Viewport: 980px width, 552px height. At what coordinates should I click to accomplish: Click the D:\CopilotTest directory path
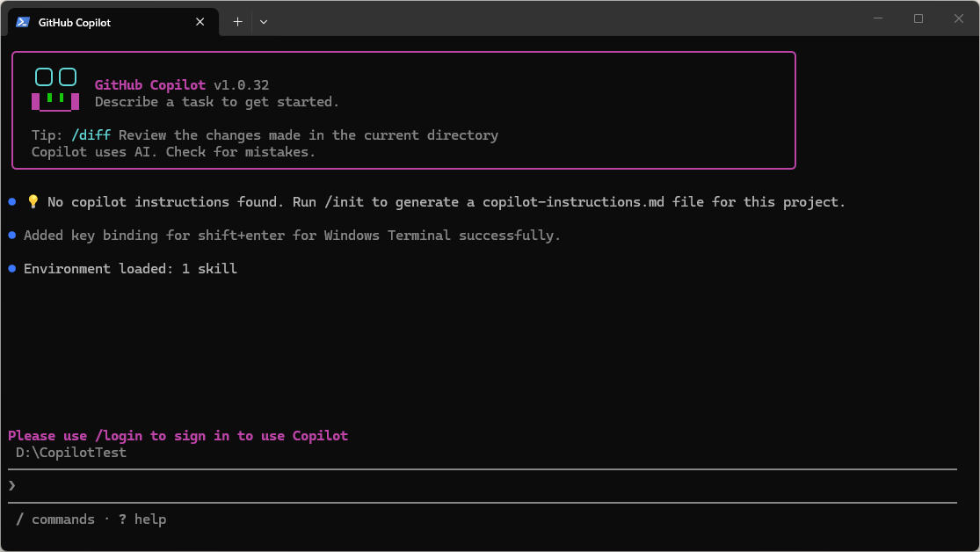click(x=71, y=453)
